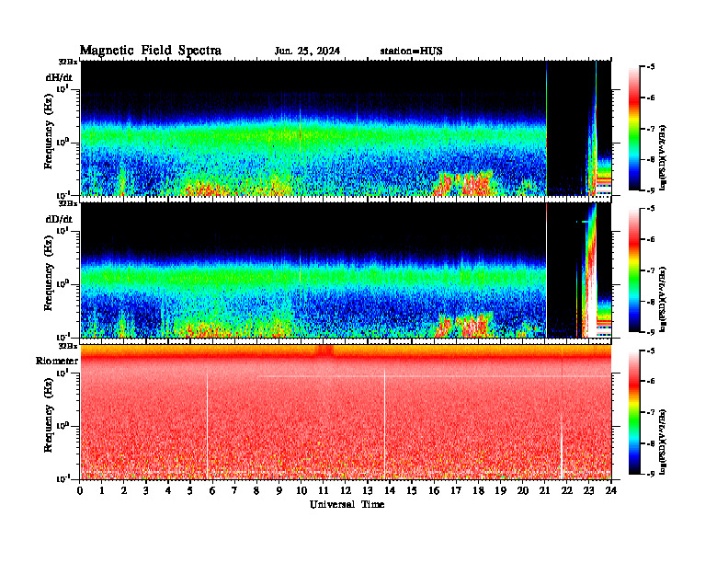Viewport: 728px width, 563px height.
Task: Click the "dD/dt" panel label
Action: click(59, 219)
